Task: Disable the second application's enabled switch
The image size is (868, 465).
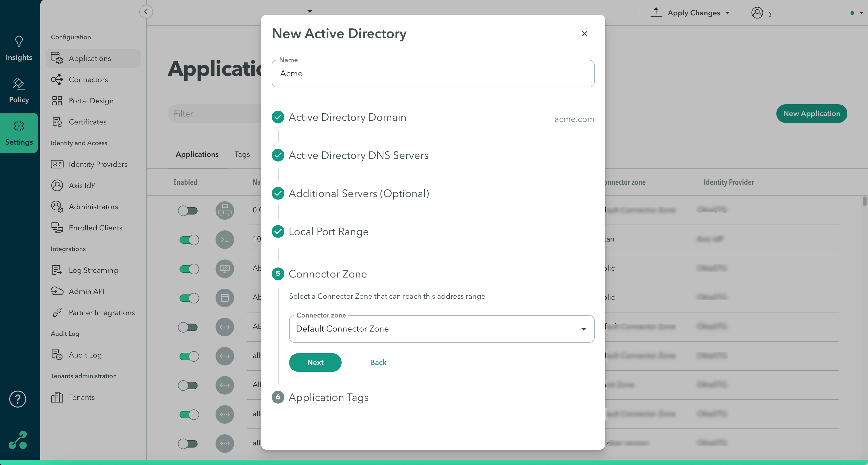Action: tap(189, 240)
